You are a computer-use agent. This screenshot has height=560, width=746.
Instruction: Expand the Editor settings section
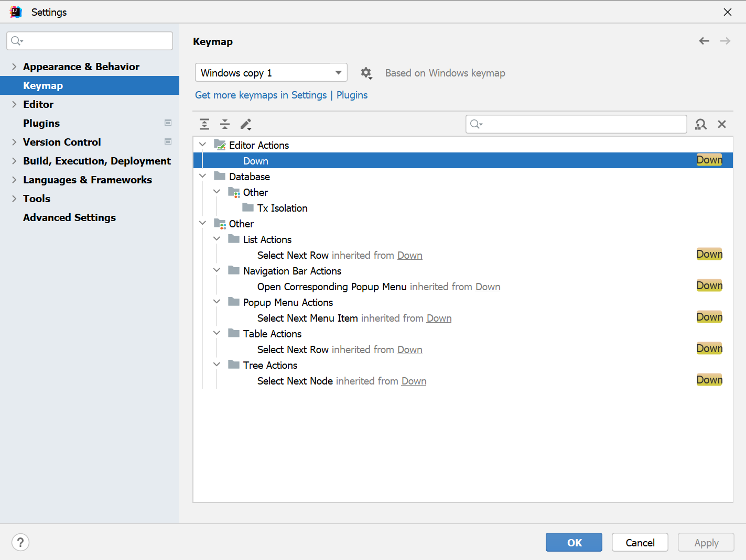pyautogui.click(x=14, y=104)
